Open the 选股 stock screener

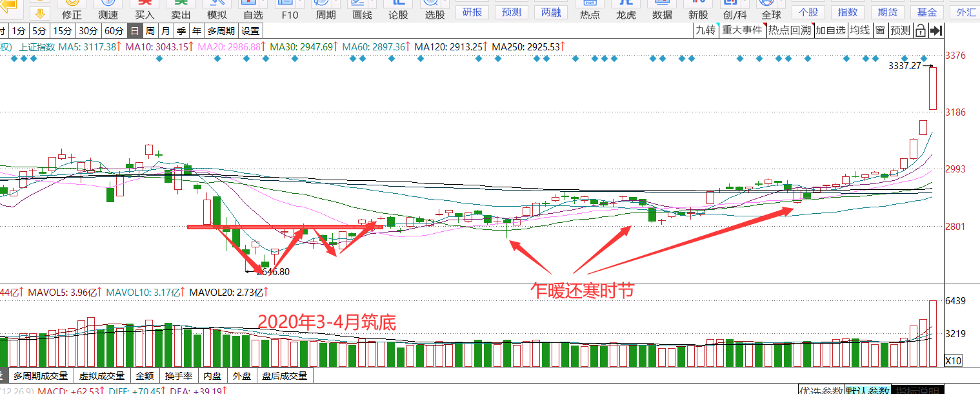tap(435, 10)
